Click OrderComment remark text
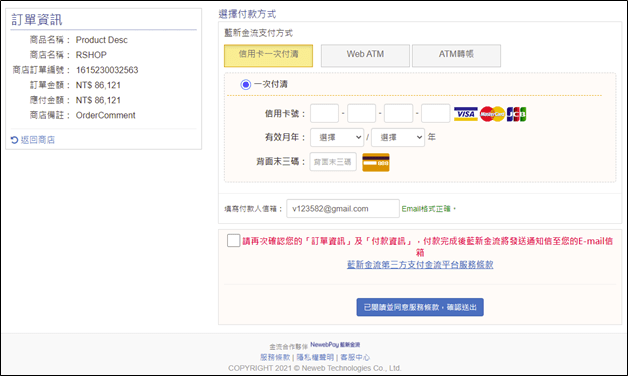Screen dimensions: 628x376 pos(106,115)
